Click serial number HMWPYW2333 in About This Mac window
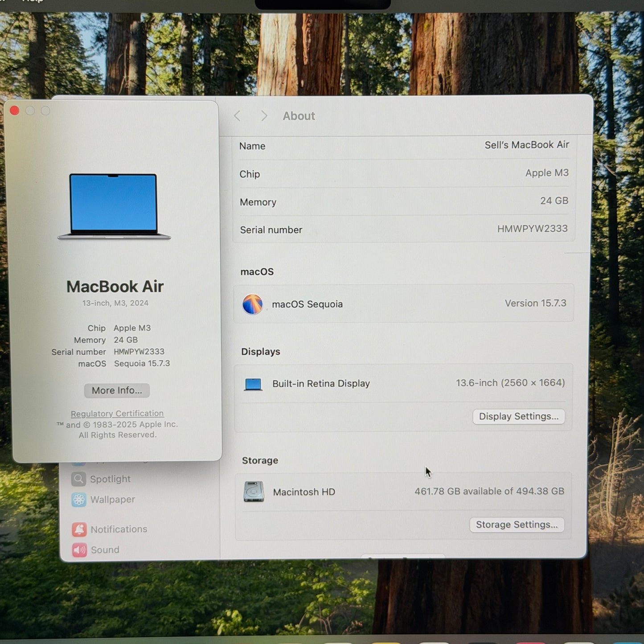This screenshot has height=644, width=644. [x=139, y=352]
